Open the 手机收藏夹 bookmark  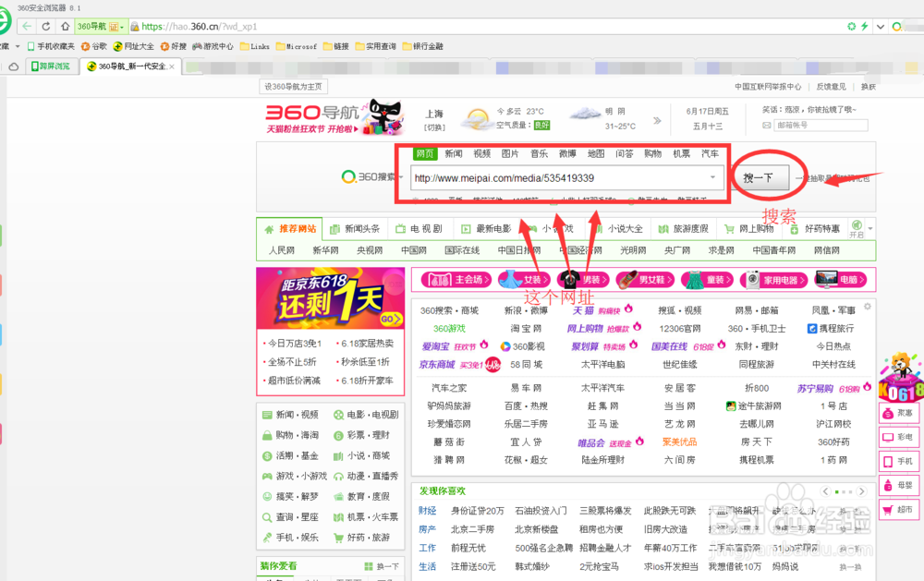pyautogui.click(x=51, y=46)
